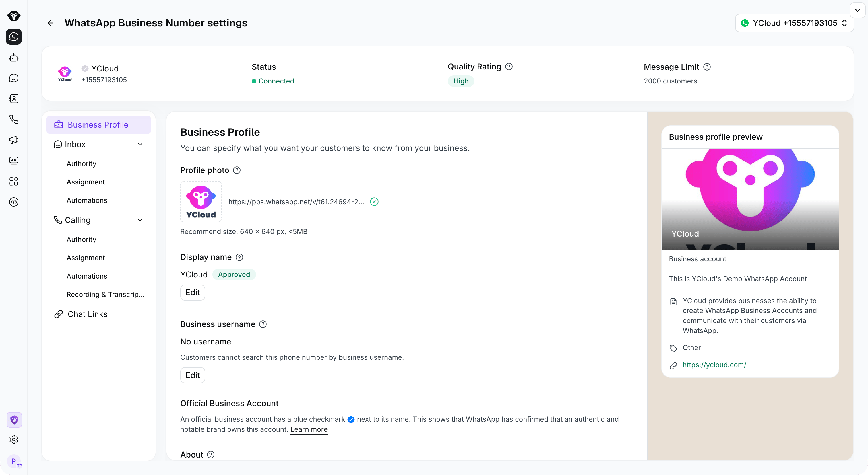Open the settings gear in sidebar
Screen dimensions: 868x475
pos(14,439)
